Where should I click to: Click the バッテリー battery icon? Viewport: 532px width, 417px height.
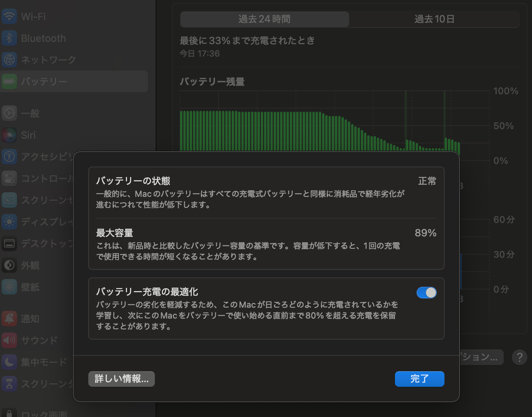click(9, 81)
